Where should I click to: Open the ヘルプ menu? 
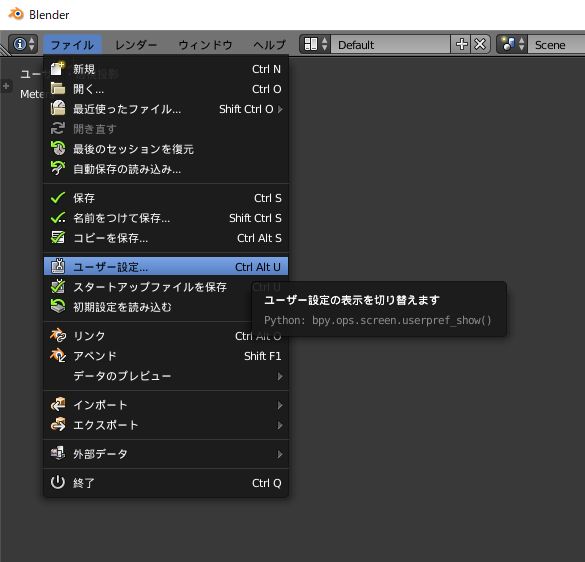pyautogui.click(x=269, y=45)
